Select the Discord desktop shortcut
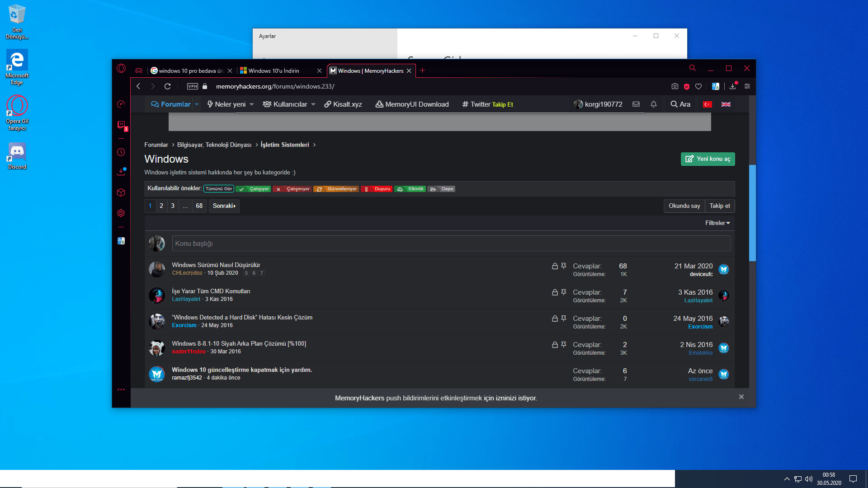The width and height of the screenshot is (868, 488). pyautogui.click(x=17, y=156)
